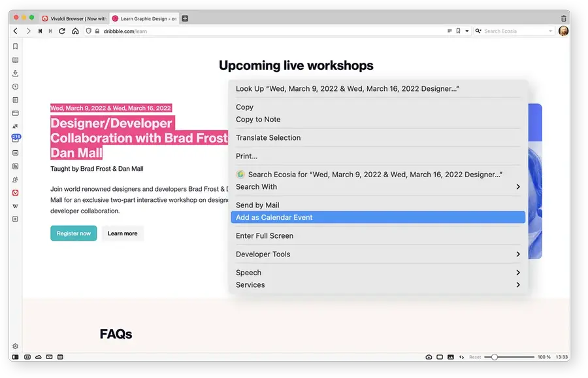Capture the page with camera icon
This screenshot has height=378, width=588.
click(429, 357)
